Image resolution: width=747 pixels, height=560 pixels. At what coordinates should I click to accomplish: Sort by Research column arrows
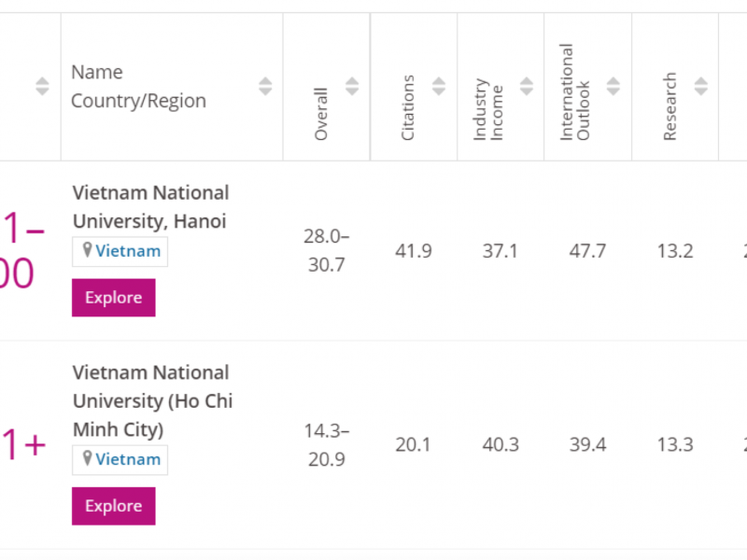click(700, 87)
